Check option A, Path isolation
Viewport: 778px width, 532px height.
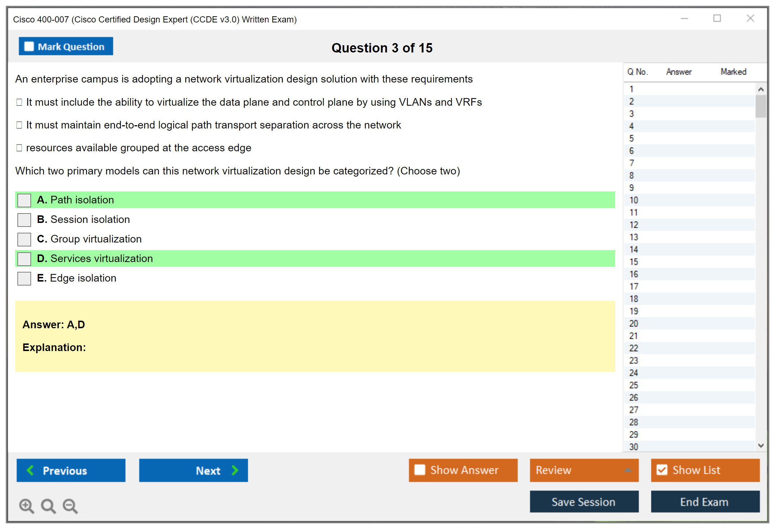tap(24, 200)
